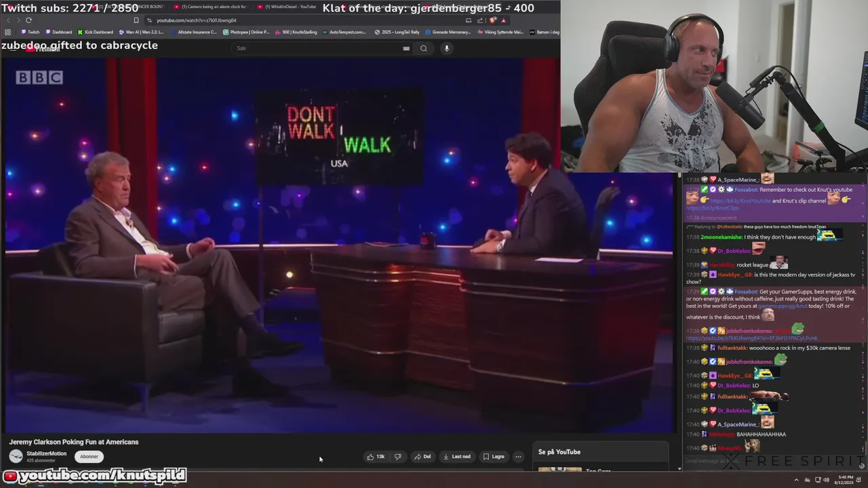
Task: Click the chat emote picker icon
Action: 862,466
